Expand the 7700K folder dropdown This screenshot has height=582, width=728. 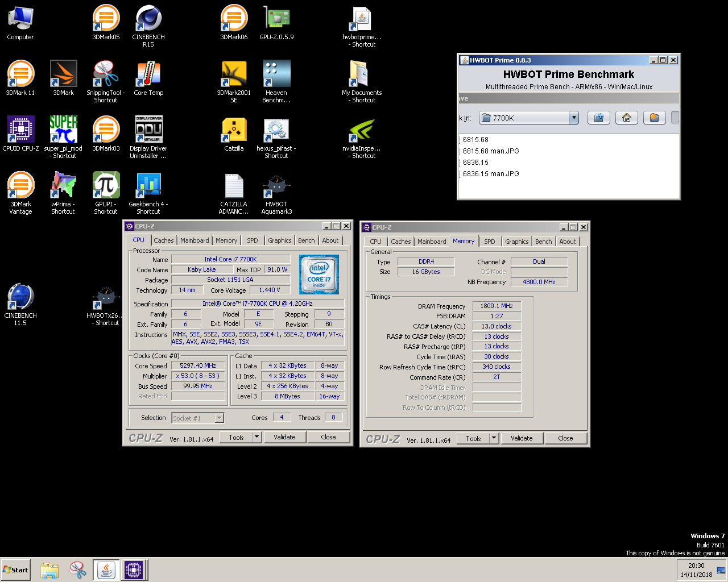click(574, 118)
